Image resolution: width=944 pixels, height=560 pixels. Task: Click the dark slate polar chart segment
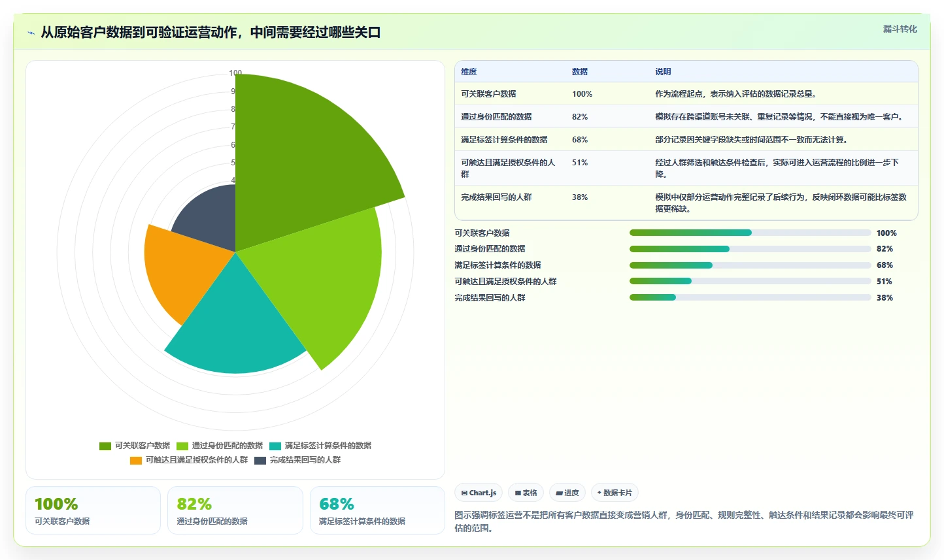(209, 216)
